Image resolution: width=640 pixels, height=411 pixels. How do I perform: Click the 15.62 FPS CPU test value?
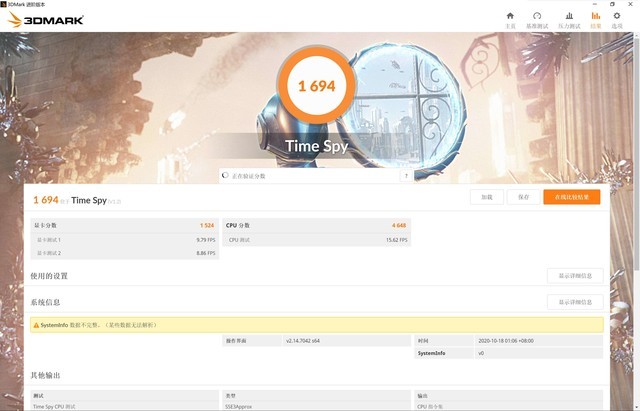point(397,240)
